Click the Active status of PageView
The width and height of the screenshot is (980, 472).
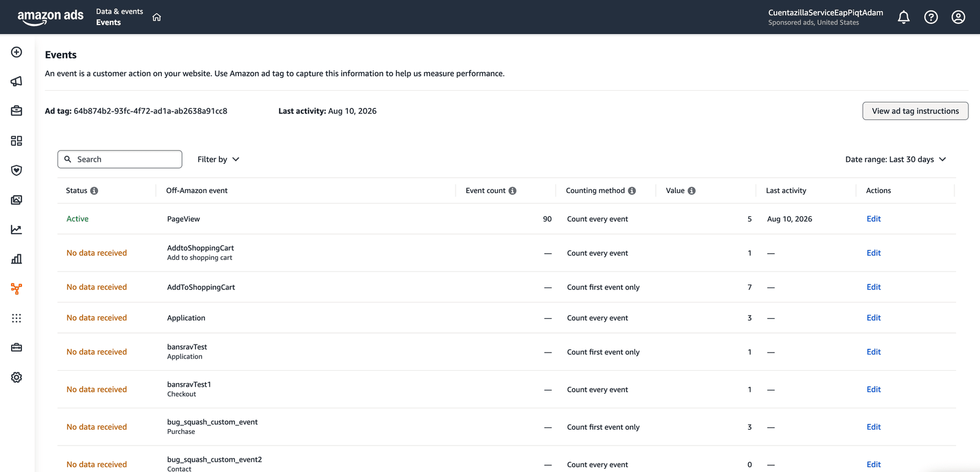click(x=77, y=219)
